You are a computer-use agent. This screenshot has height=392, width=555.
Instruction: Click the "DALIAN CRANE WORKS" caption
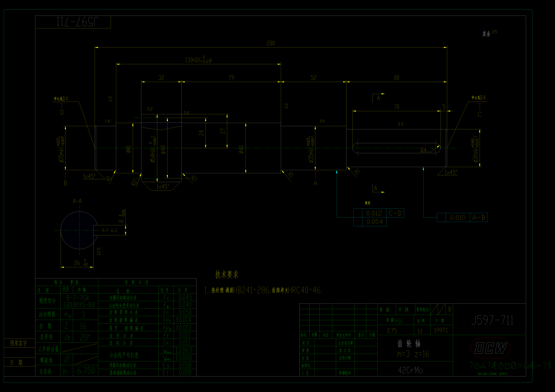click(493, 374)
